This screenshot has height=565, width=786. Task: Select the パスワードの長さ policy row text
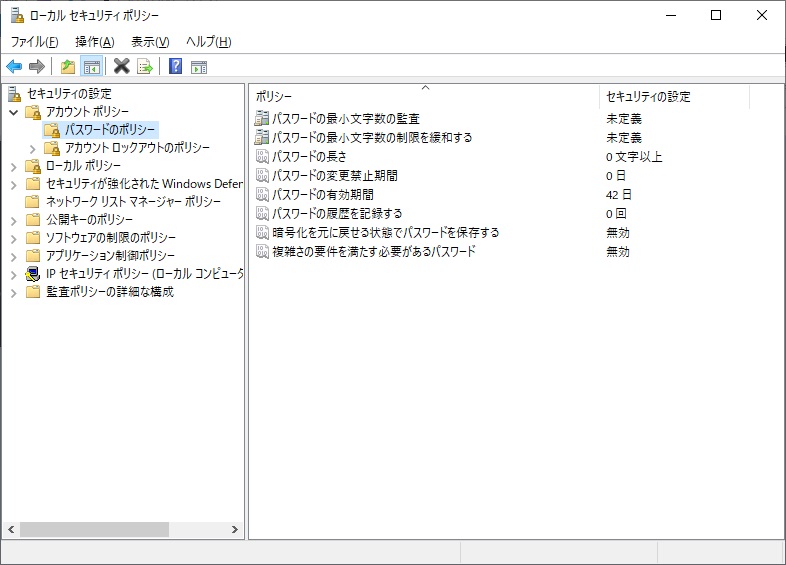pos(309,156)
